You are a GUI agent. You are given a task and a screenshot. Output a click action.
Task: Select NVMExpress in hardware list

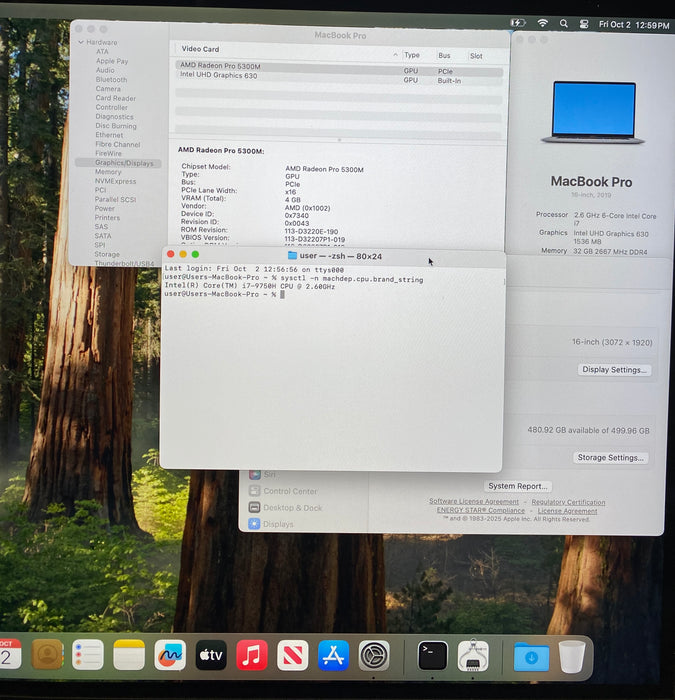coord(115,181)
